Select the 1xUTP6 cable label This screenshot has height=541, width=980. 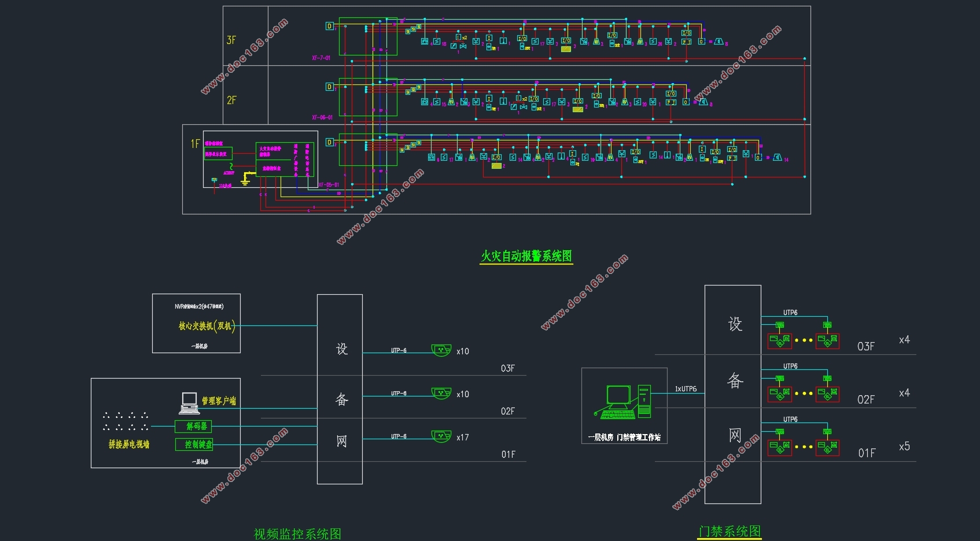pyautogui.click(x=686, y=389)
